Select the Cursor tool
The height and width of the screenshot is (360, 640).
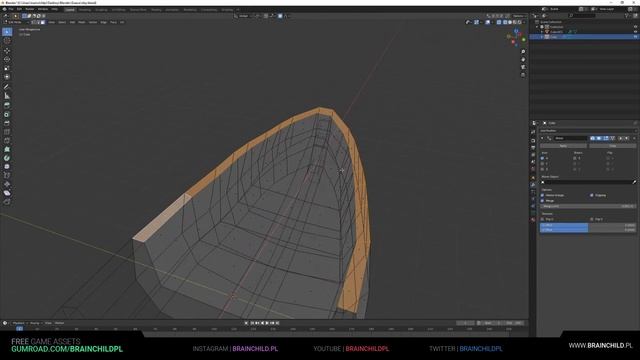(7, 41)
